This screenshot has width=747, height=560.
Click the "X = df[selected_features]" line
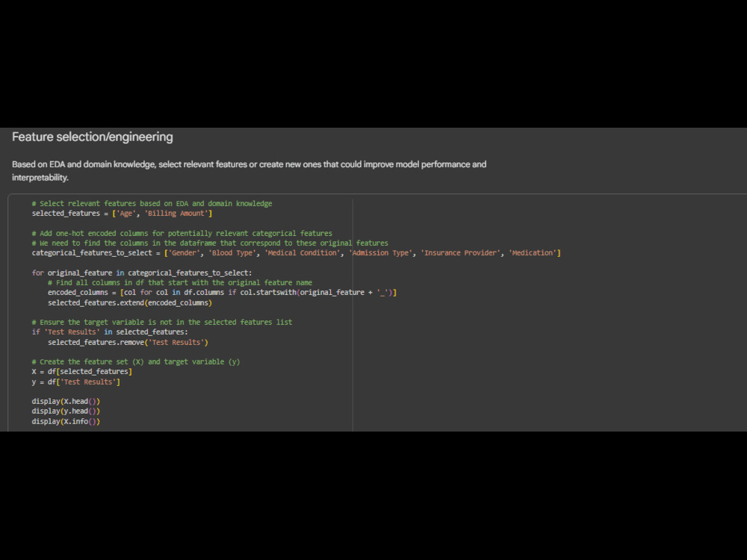(82, 371)
